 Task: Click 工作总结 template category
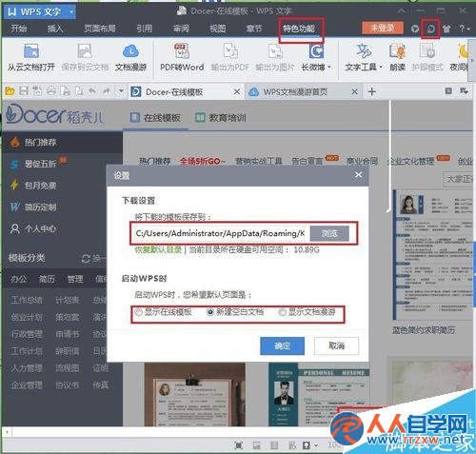27,300
